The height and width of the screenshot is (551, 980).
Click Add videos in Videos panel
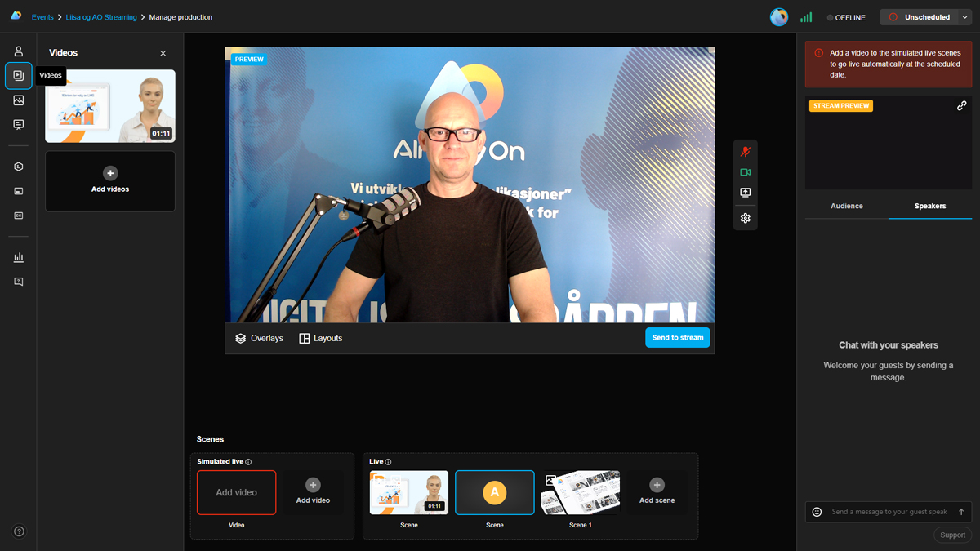tap(110, 181)
